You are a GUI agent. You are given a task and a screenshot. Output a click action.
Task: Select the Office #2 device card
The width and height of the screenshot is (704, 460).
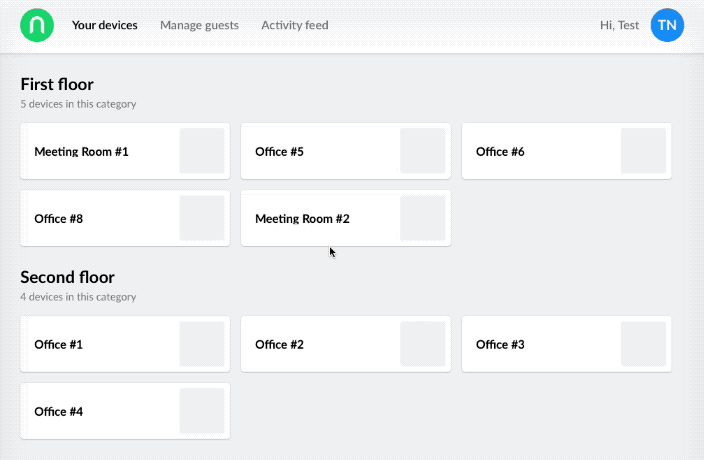(346, 344)
